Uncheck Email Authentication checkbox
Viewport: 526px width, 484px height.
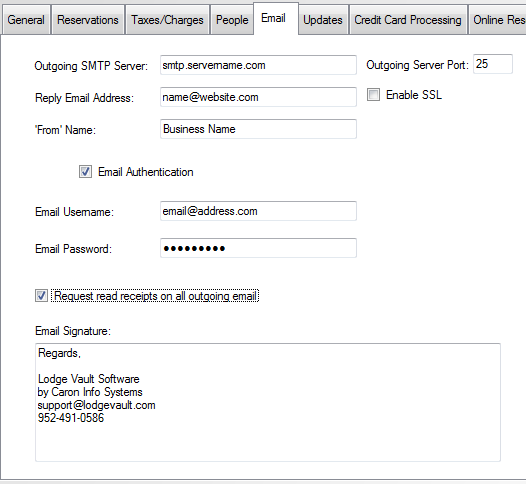[86, 172]
